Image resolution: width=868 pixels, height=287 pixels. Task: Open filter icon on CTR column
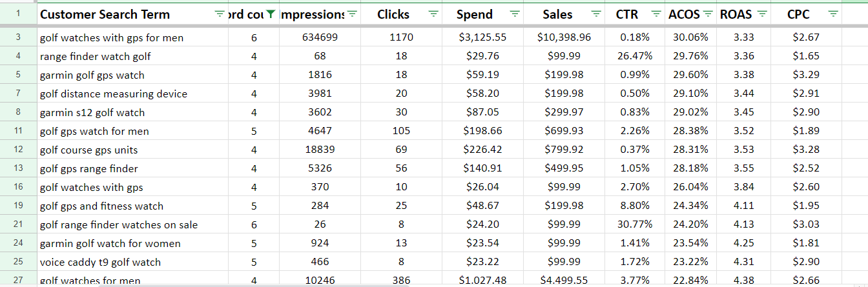point(657,14)
